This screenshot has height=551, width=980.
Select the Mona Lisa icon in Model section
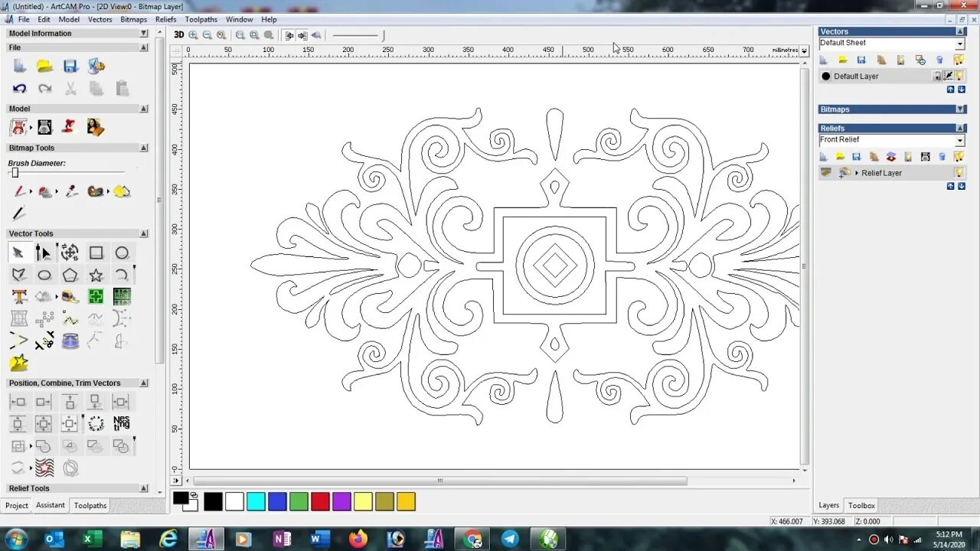point(96,127)
